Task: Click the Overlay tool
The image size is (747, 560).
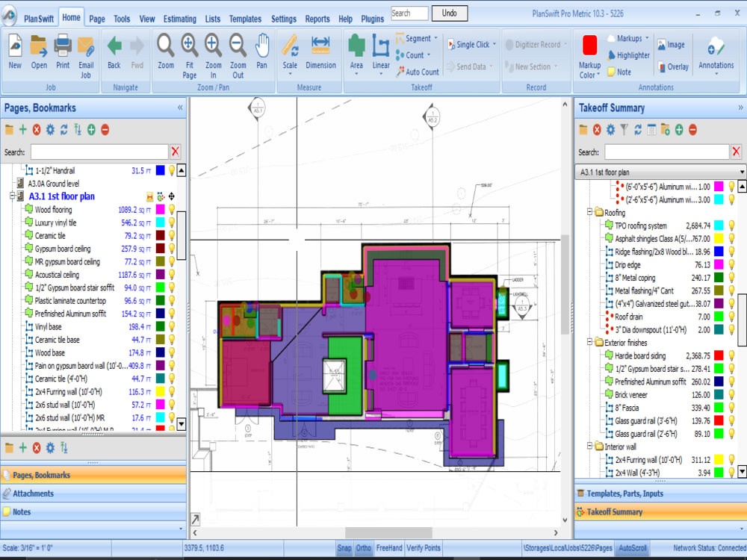Action: 673,67
